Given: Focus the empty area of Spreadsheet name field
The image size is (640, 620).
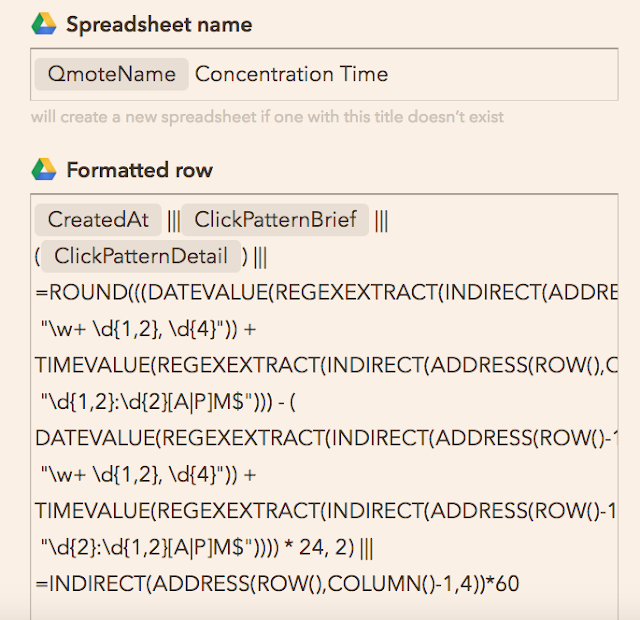Looking at the screenshot, I should click(502, 74).
